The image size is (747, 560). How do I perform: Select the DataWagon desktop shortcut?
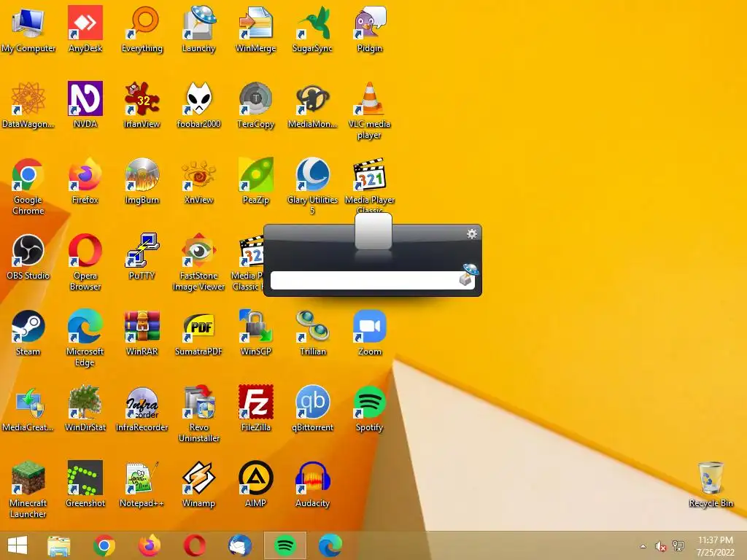click(x=28, y=105)
